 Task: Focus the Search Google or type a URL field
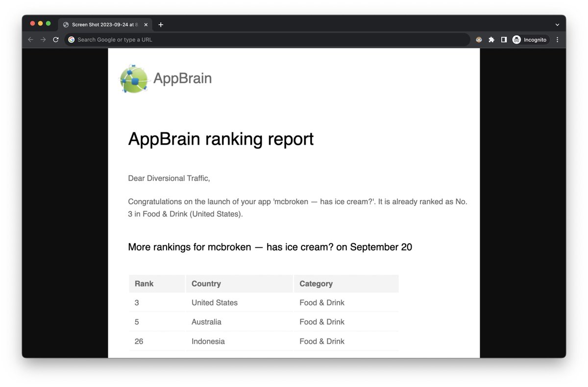pos(267,40)
